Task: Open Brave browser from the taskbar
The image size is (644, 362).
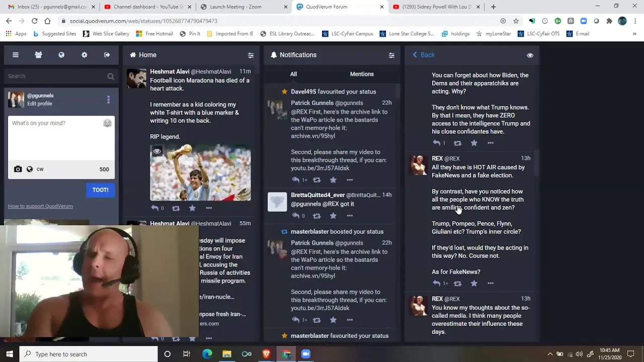Action: [267, 354]
